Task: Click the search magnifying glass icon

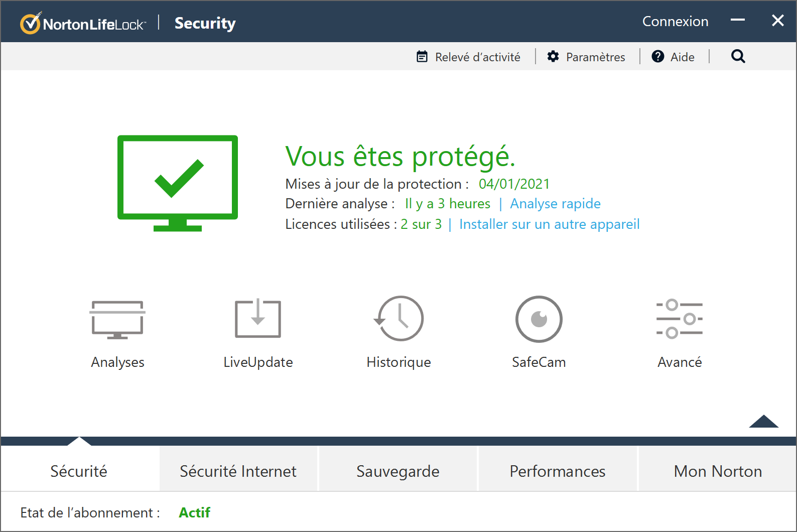Action: tap(738, 57)
